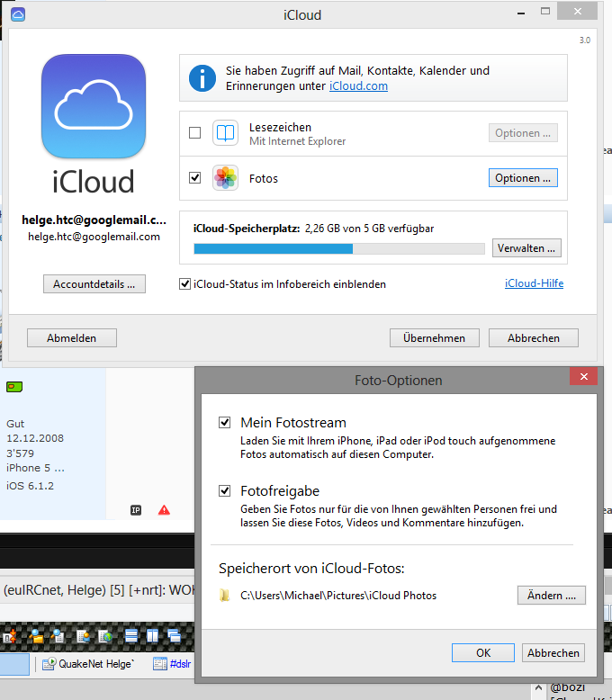
Task: Click Übernehmen to apply changes
Action: pyautogui.click(x=435, y=338)
